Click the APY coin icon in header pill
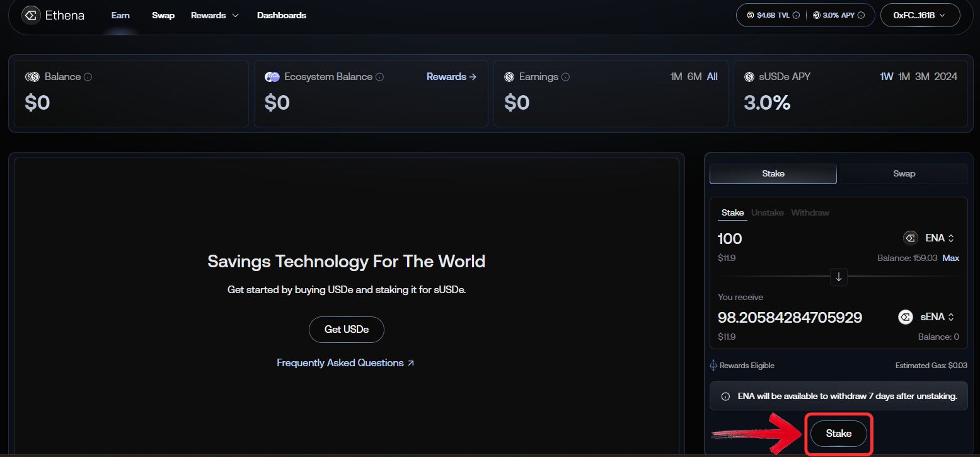The height and width of the screenshot is (457, 980). click(816, 15)
